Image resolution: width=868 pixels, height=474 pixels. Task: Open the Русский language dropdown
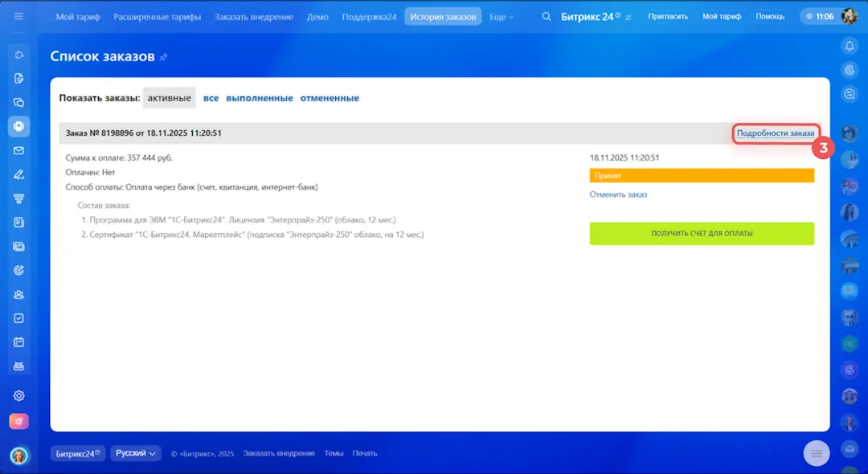pyautogui.click(x=136, y=453)
